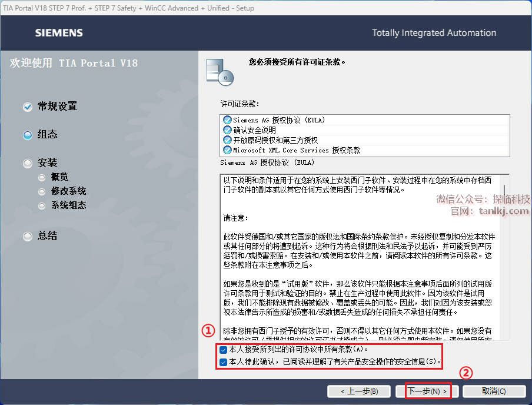Toggle the 已阅读并理解安全信息 confirmation checkbox
This screenshot has width=532, height=405.
click(x=223, y=362)
